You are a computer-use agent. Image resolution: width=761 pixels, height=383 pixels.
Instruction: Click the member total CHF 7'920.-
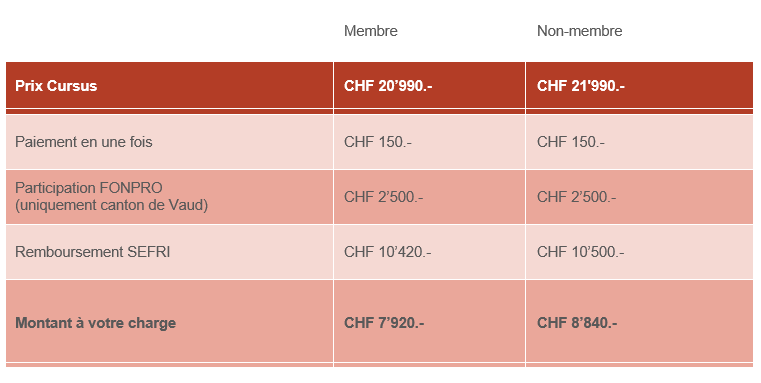tap(384, 323)
